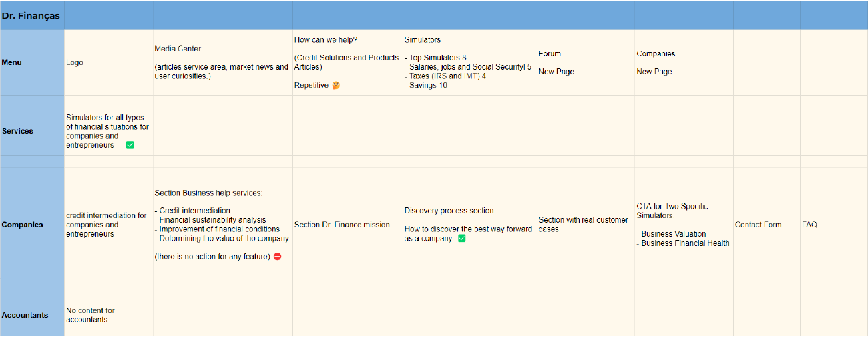Click 'Section Business help services:' text
This screenshot has height=337, width=868.
coord(208,193)
